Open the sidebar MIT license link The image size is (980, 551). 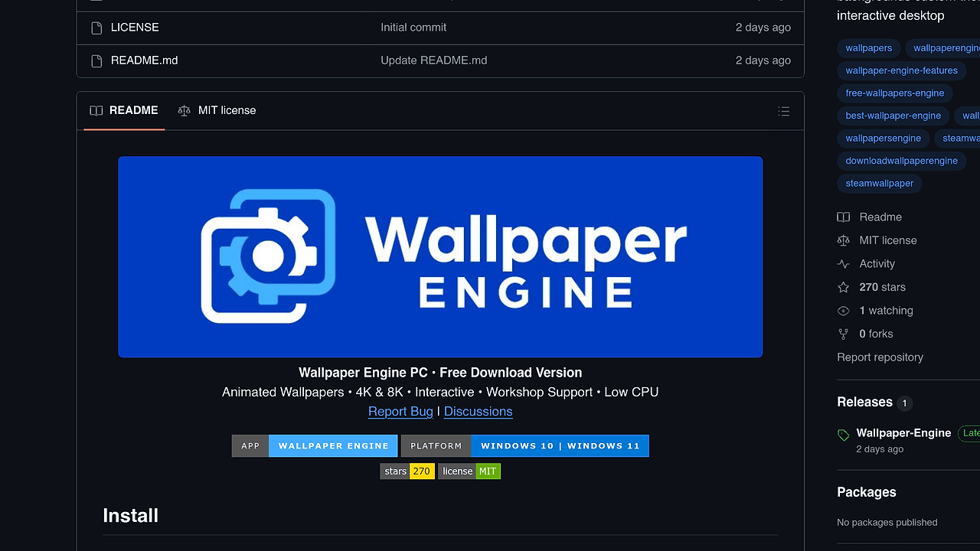pyautogui.click(x=888, y=240)
